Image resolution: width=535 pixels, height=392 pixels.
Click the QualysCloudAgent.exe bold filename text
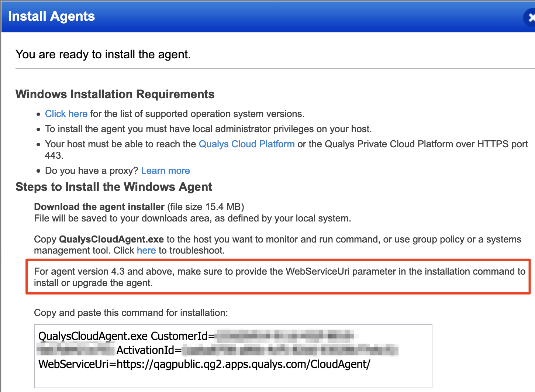[x=111, y=239]
